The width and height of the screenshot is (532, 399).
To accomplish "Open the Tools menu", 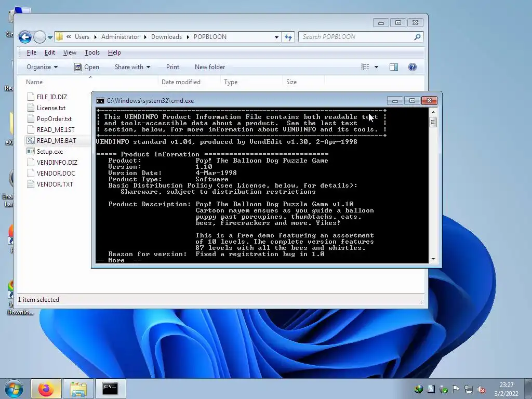I will tap(92, 52).
